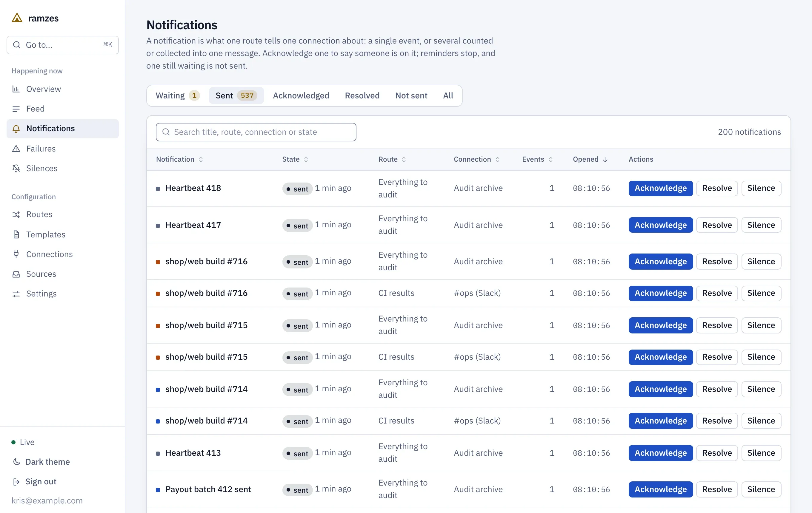Acknowledge Payout batch 412 sent
812x513 pixels.
(x=660, y=489)
